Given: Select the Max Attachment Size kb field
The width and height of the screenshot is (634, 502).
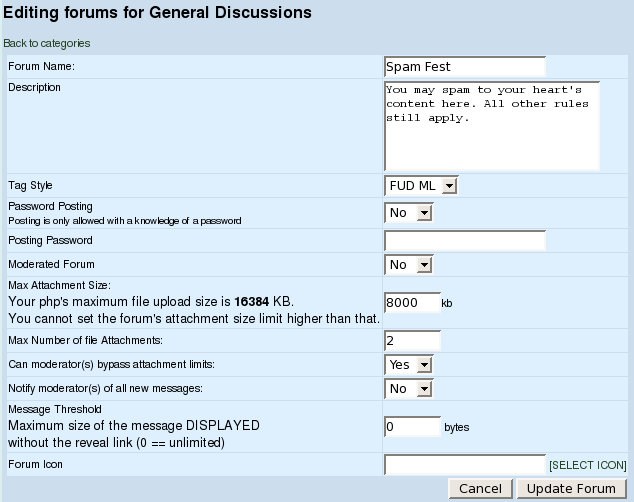Looking at the screenshot, I should 412,302.
